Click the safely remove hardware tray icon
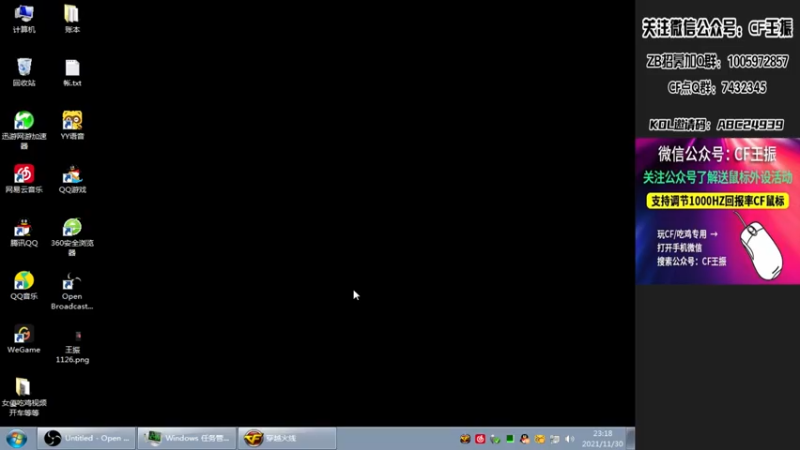This screenshot has height=450, width=800. (495, 439)
